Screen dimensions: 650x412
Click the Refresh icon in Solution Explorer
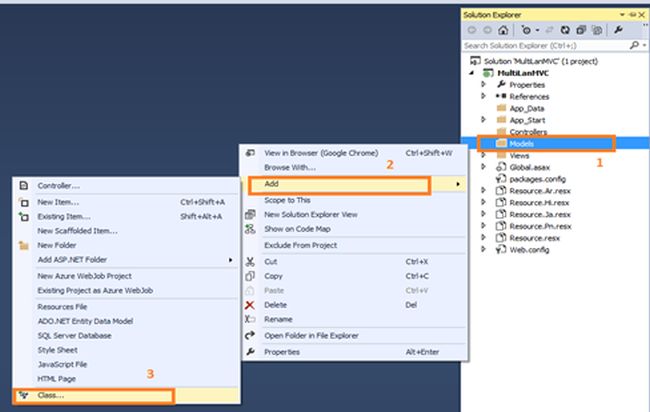click(x=565, y=30)
